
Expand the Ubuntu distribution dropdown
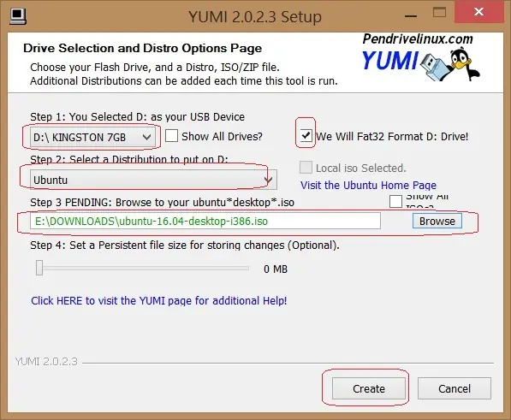pos(153,180)
